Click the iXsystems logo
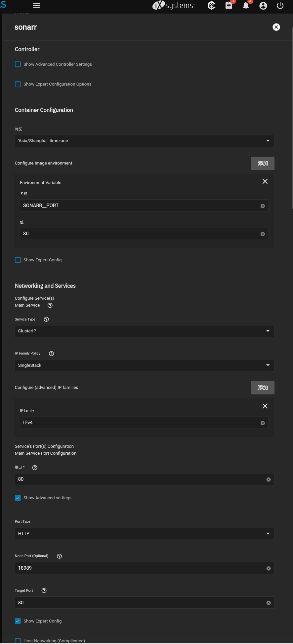Image resolution: width=293 pixels, height=644 pixels. point(173,6)
